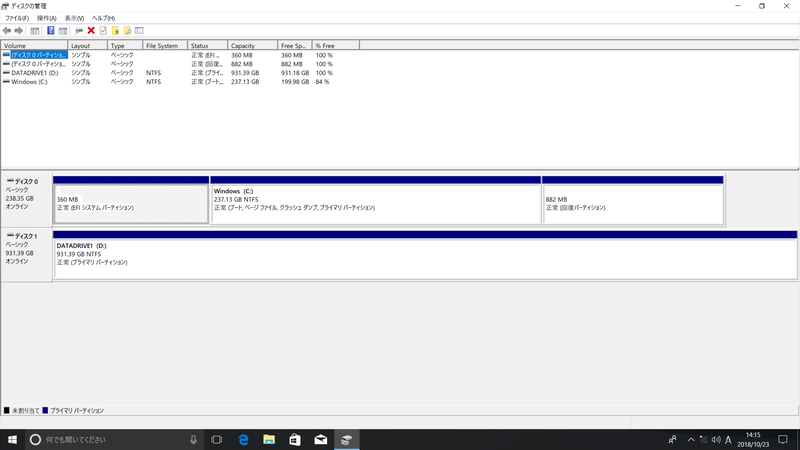Click the yellow folder with green arrow icon
This screenshot has width=800, height=450.
point(115,31)
